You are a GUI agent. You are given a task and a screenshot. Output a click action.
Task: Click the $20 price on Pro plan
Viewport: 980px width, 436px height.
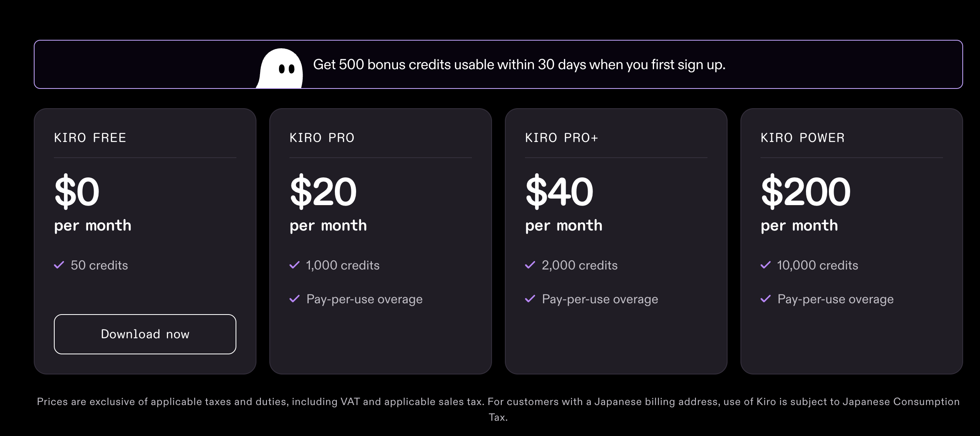coord(323,192)
